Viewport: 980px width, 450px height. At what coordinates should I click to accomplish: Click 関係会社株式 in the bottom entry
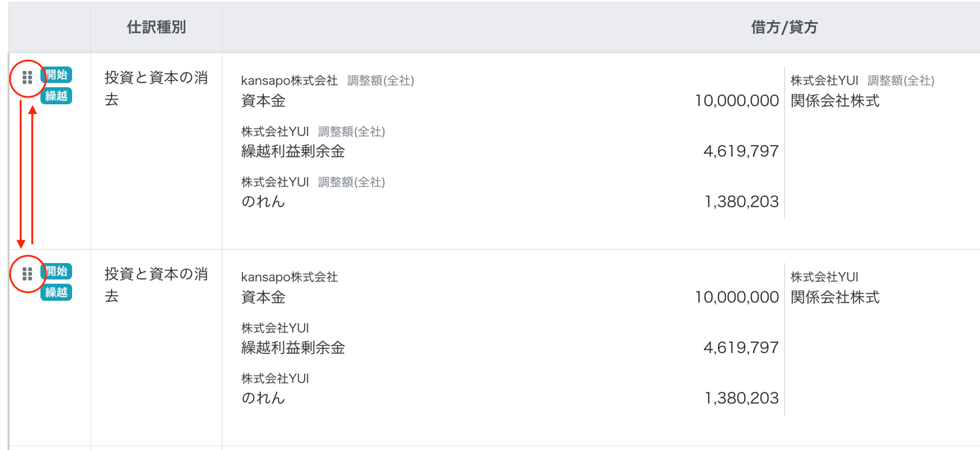[x=835, y=298]
